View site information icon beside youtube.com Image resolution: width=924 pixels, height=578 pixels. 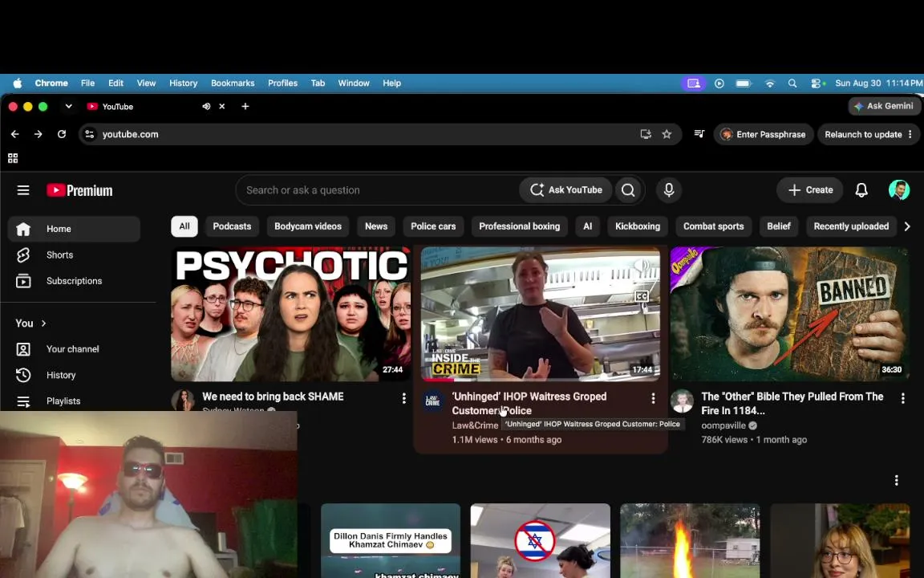[90, 135]
